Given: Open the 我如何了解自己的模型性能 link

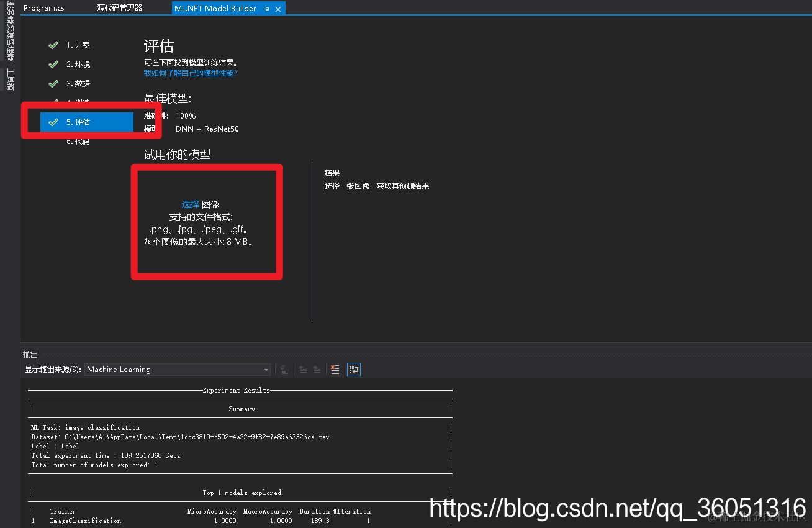Looking at the screenshot, I should click(190, 73).
